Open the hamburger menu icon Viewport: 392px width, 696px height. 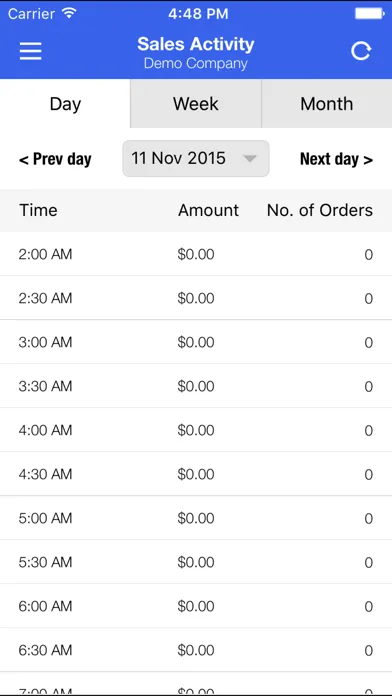(31, 51)
